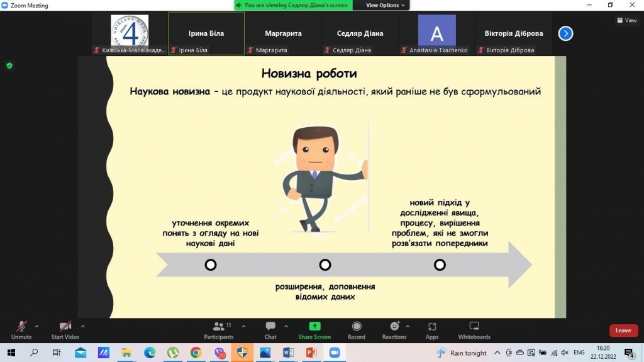Open Windows taskbar search
Viewport: 644px width, 362px height.
(x=34, y=353)
